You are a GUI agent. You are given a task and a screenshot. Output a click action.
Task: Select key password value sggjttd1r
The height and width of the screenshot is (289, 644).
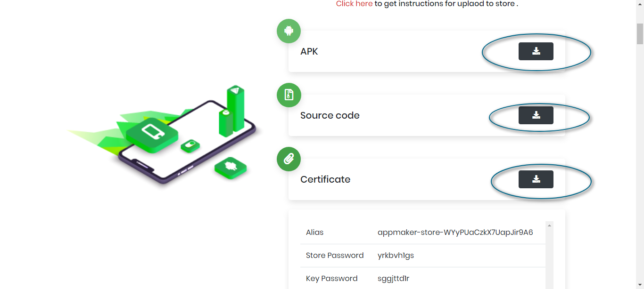pos(393,279)
